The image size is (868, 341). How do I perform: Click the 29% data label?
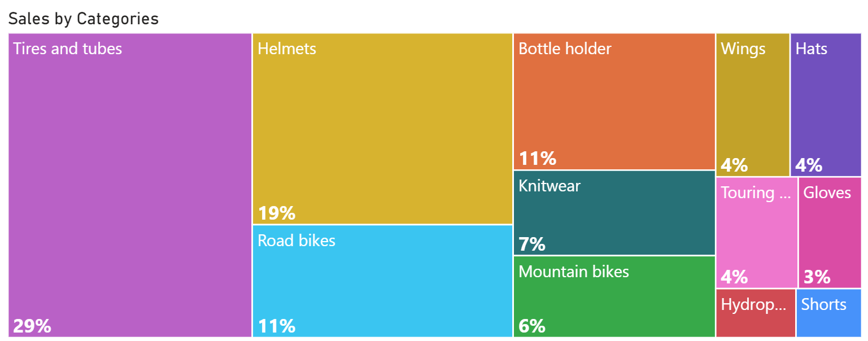[x=32, y=326]
